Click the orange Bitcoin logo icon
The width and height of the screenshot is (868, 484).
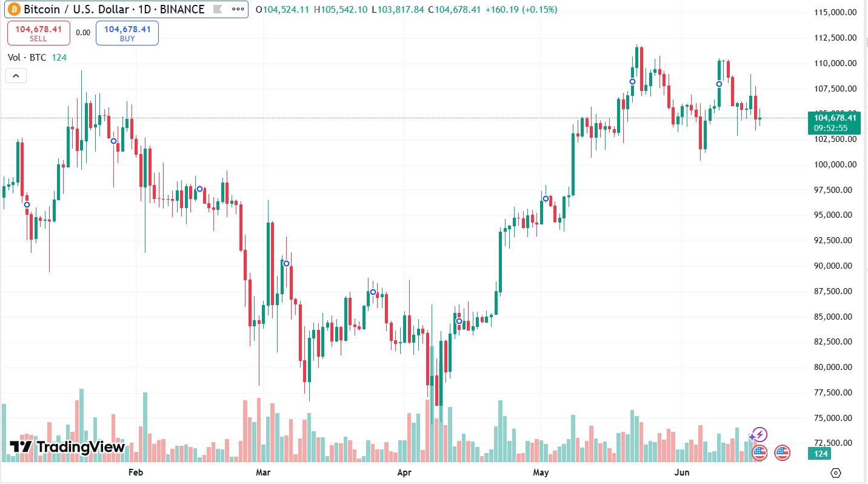(14, 9)
